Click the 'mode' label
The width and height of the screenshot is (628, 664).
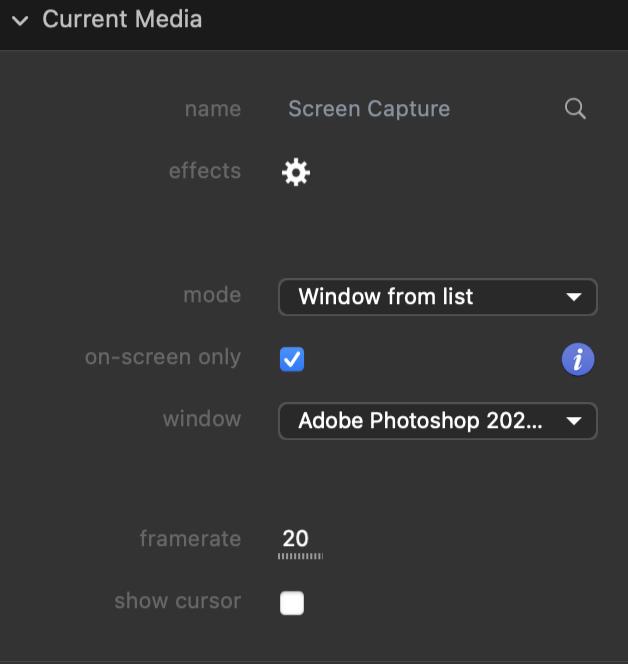(x=212, y=295)
